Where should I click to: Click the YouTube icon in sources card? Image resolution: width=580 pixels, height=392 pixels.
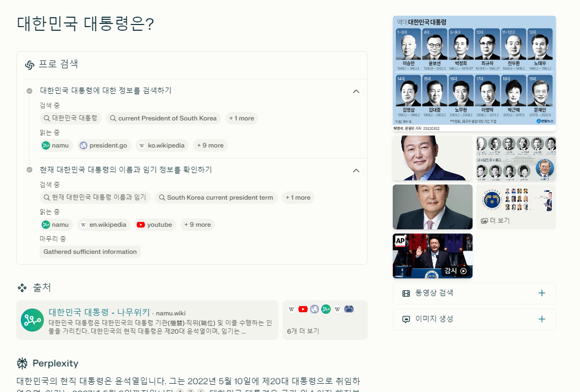point(303,309)
